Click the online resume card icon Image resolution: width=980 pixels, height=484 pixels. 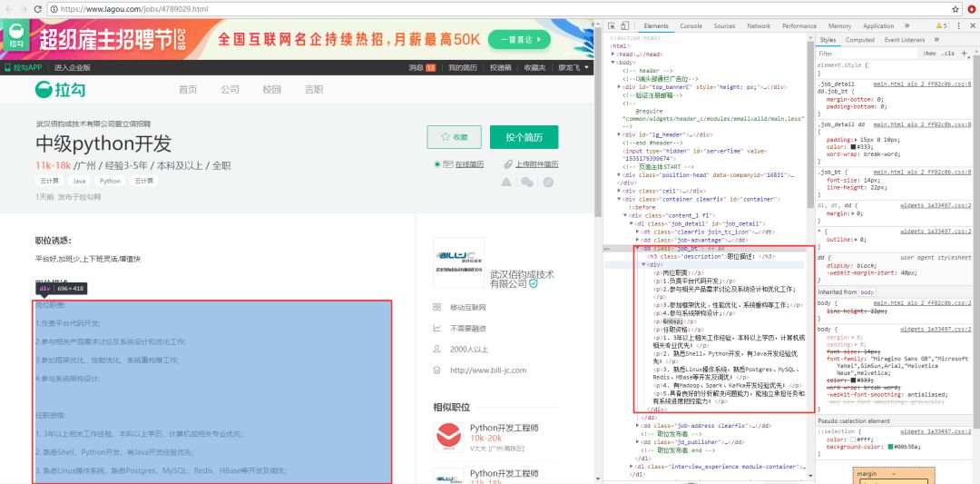447,164
